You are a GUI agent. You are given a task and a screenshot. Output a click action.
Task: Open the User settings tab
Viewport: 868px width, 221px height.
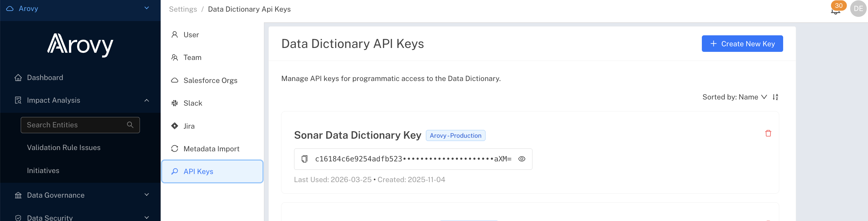click(212, 35)
